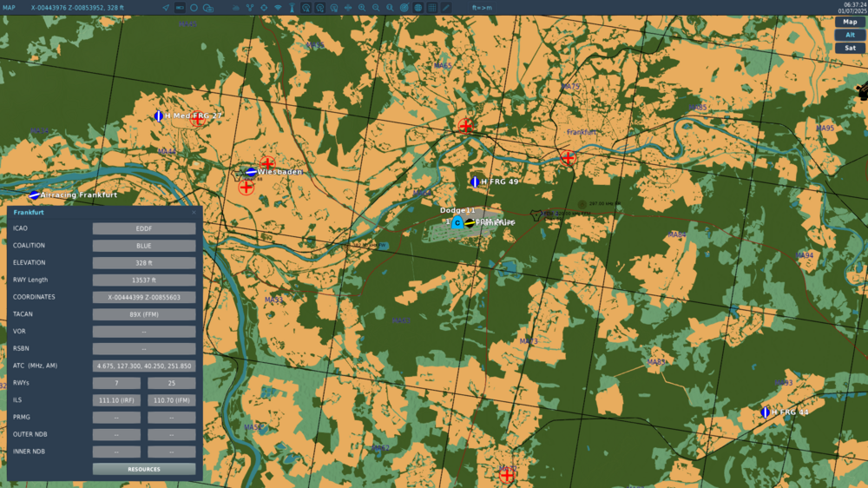The height and width of the screenshot is (488, 868).
Task: Click the ICAO field showing EDDF
Action: click(144, 228)
